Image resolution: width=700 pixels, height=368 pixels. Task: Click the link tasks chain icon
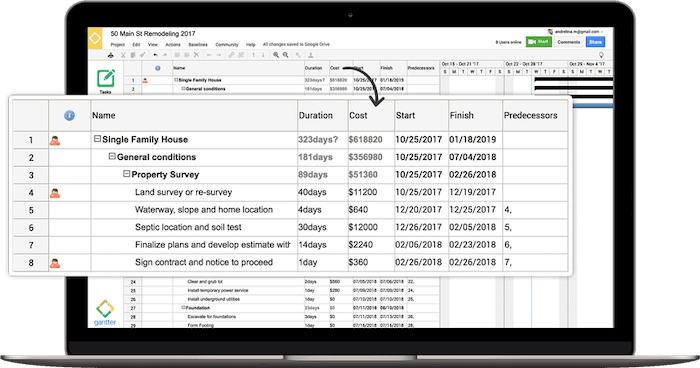coord(231,55)
